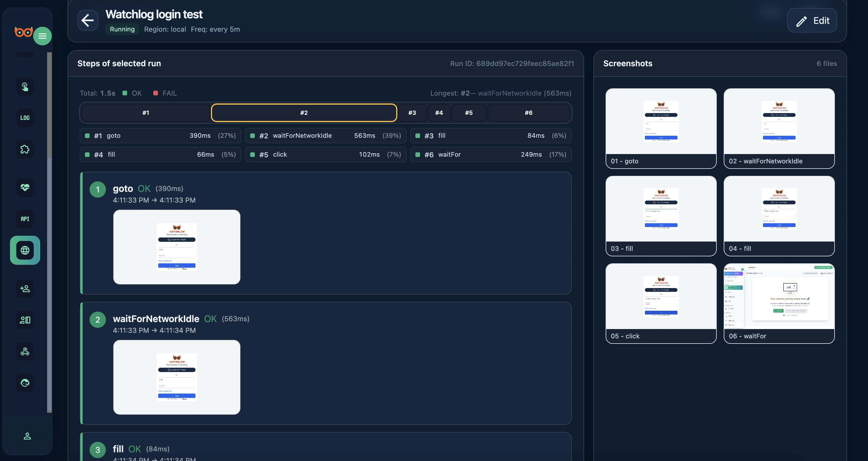
Task: Toggle the green hamburger menu button
Action: point(42,36)
